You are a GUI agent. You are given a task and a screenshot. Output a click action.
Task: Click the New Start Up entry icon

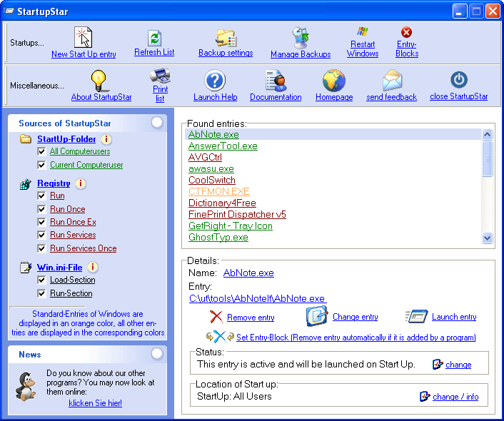84,37
